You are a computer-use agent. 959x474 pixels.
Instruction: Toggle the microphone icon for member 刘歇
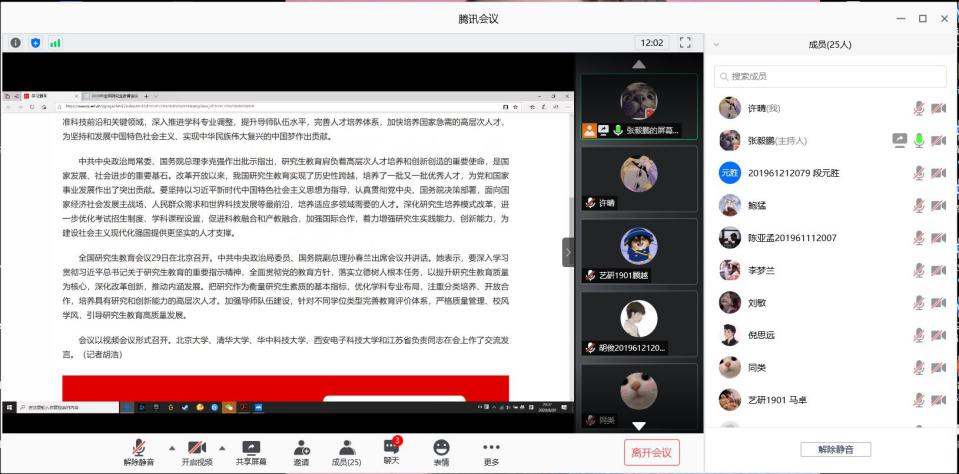pos(918,303)
